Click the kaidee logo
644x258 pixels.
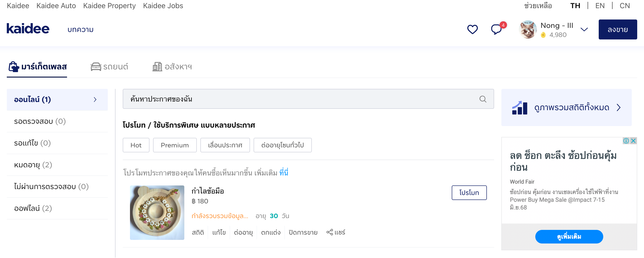pos(28,29)
